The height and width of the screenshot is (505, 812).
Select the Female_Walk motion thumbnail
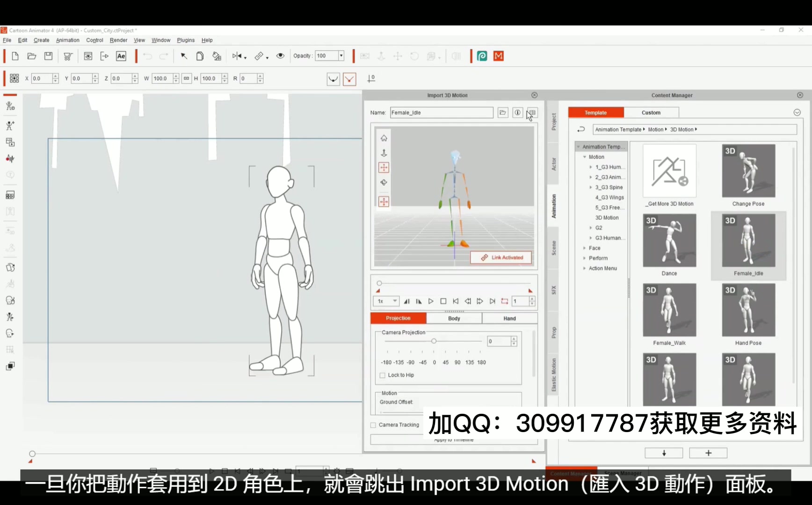(x=669, y=310)
